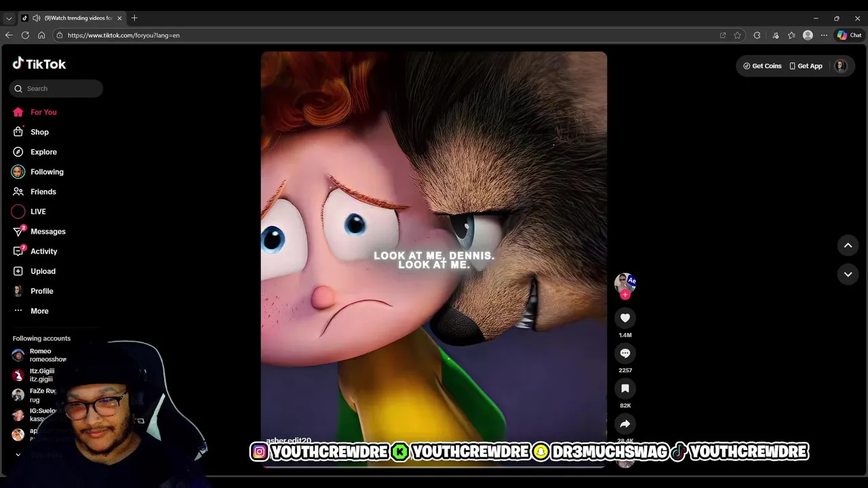Click the Upload plus icon
The height and width of the screenshot is (488, 868).
coord(18,271)
